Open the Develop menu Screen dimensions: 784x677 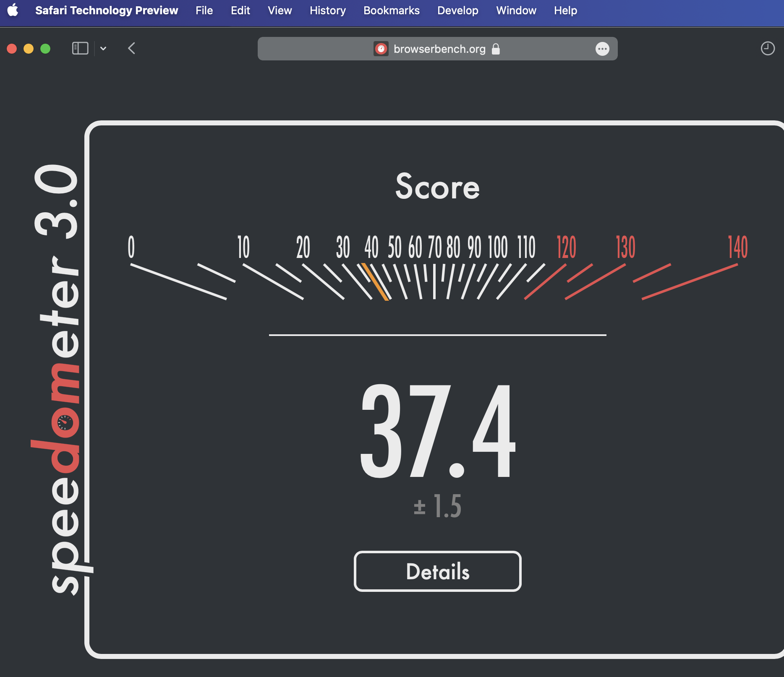(457, 10)
